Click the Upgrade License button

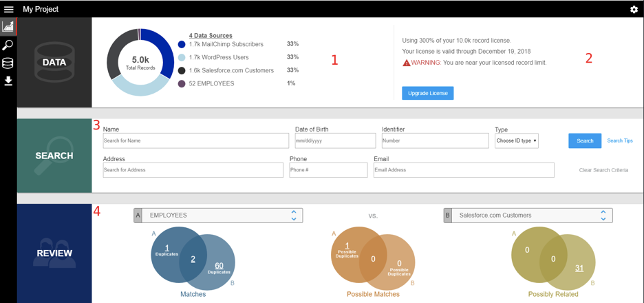tap(427, 93)
